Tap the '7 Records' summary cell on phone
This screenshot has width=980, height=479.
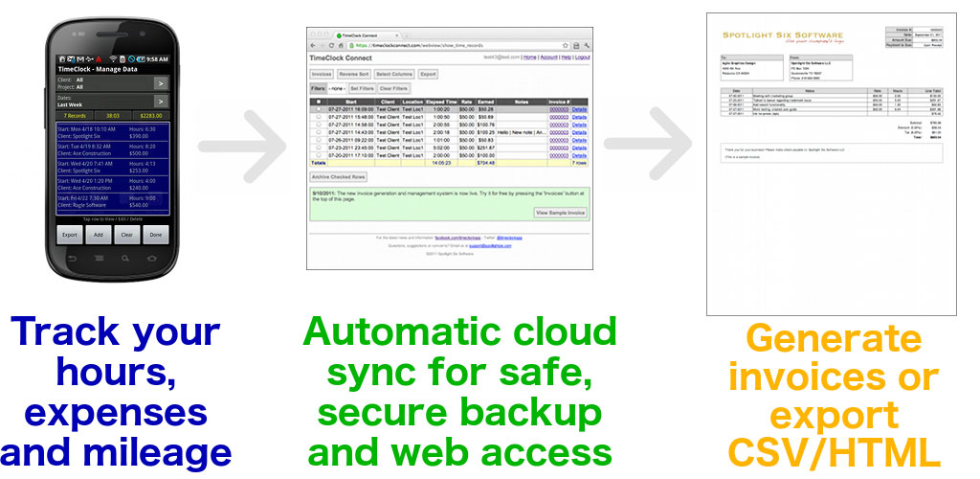pos(75,115)
